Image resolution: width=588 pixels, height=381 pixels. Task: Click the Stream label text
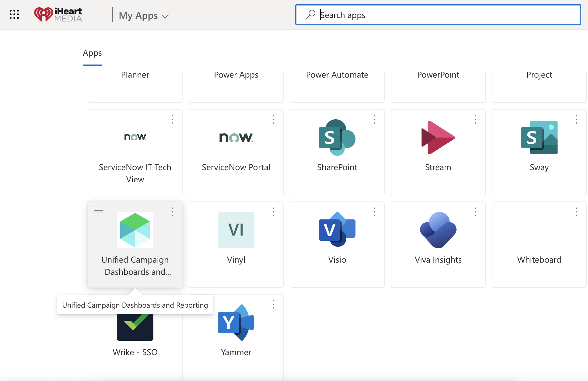tap(438, 167)
